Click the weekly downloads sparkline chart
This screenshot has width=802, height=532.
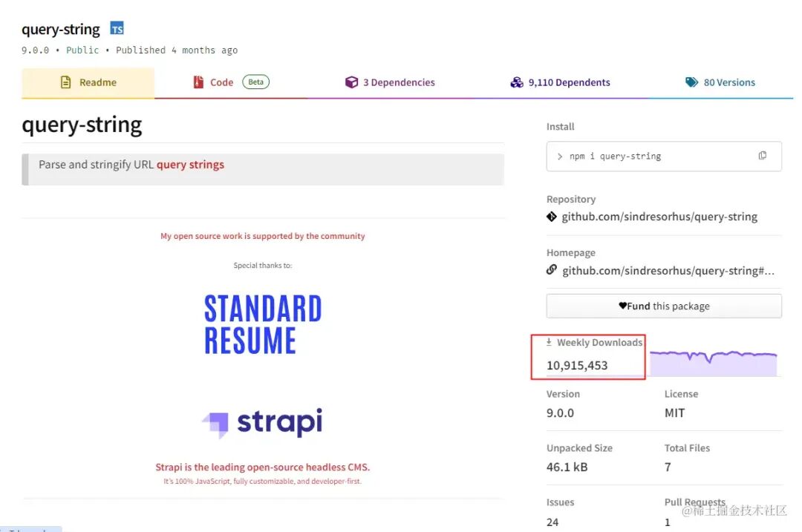point(714,363)
